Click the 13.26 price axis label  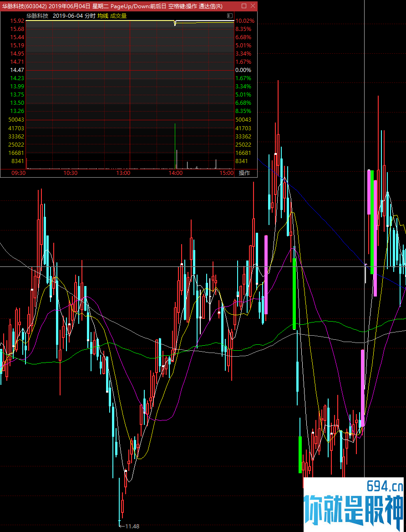click(17, 111)
